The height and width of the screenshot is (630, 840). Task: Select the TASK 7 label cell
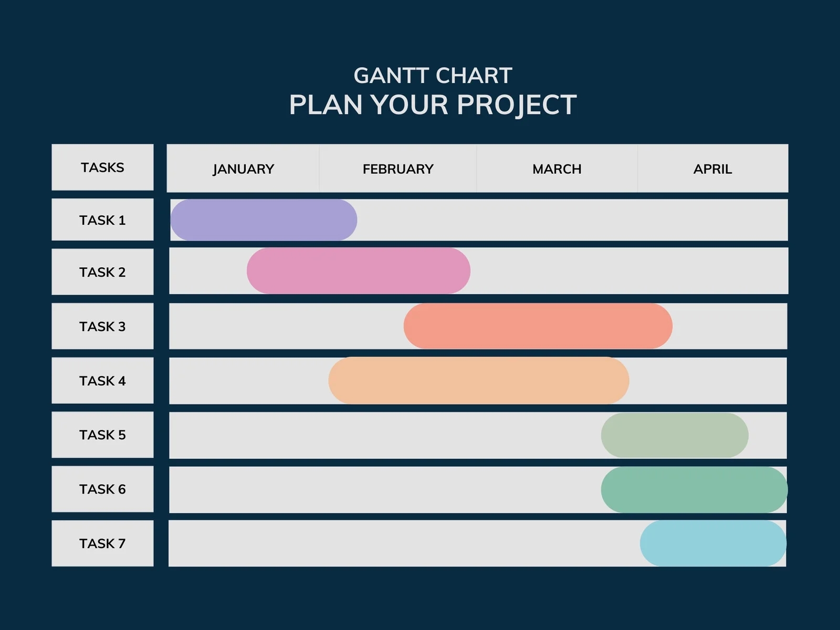pos(102,543)
